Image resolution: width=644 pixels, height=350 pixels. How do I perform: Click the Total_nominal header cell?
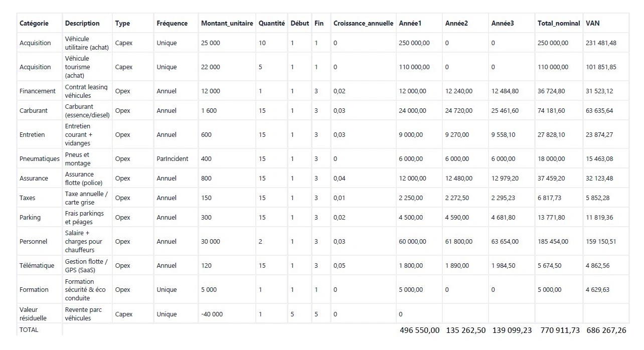click(x=559, y=23)
